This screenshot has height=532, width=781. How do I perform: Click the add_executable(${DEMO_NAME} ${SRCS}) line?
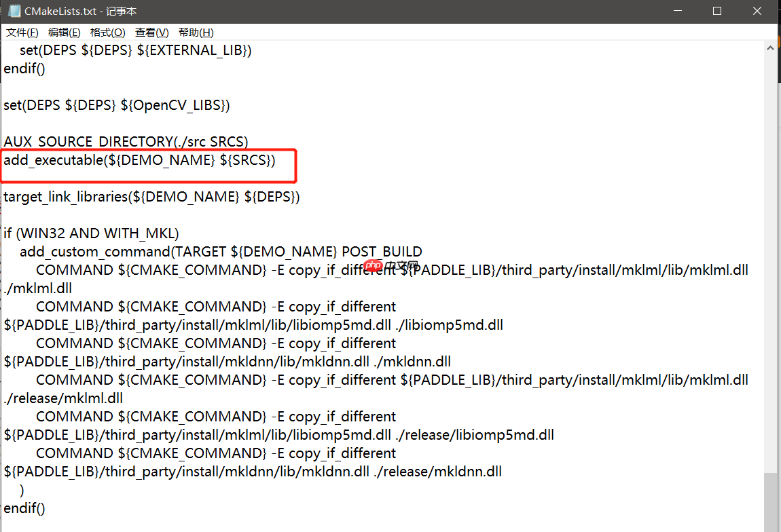click(139, 160)
